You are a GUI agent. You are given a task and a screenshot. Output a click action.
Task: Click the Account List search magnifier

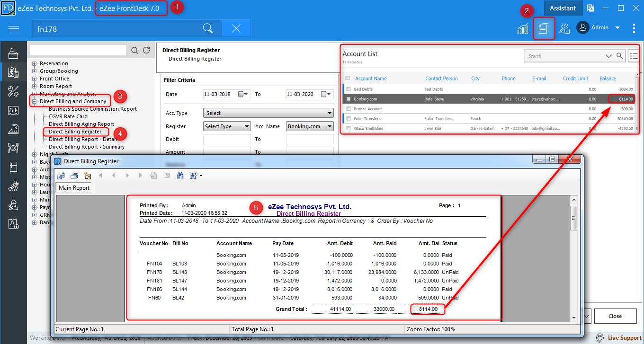coord(620,56)
